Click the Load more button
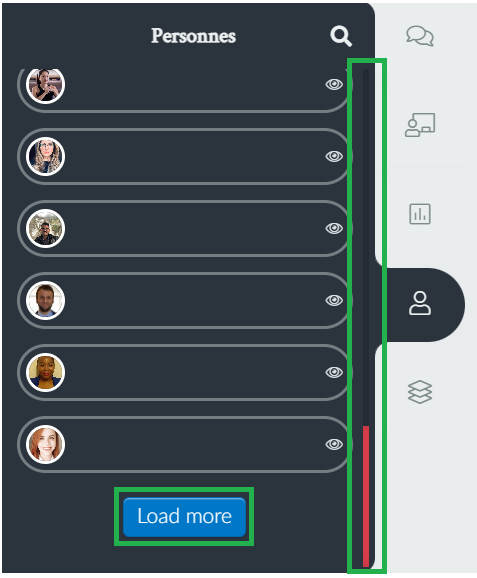477x578 pixels. 184,516
